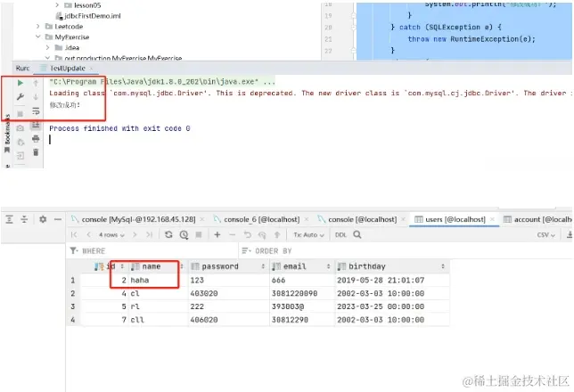Screen dimensions: 574x392
Task: Click the search magnifier in table toolbar
Action: tap(357, 234)
